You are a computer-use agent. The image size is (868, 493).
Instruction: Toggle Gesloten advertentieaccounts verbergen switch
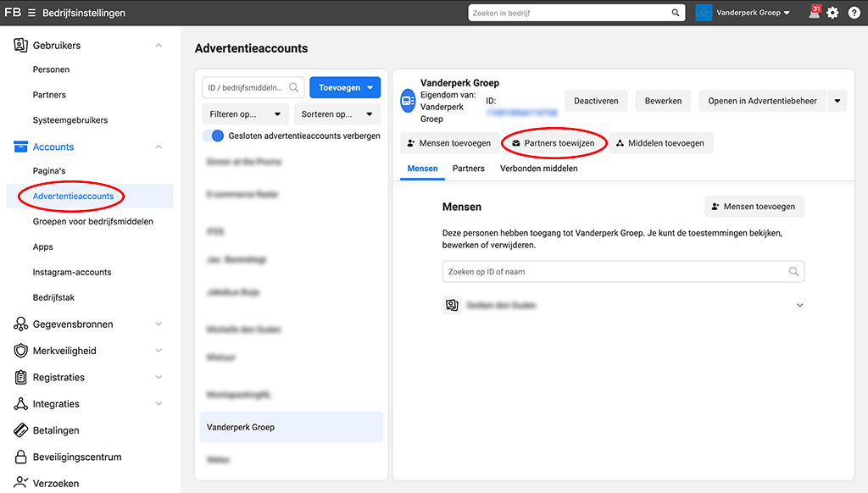[x=214, y=136]
